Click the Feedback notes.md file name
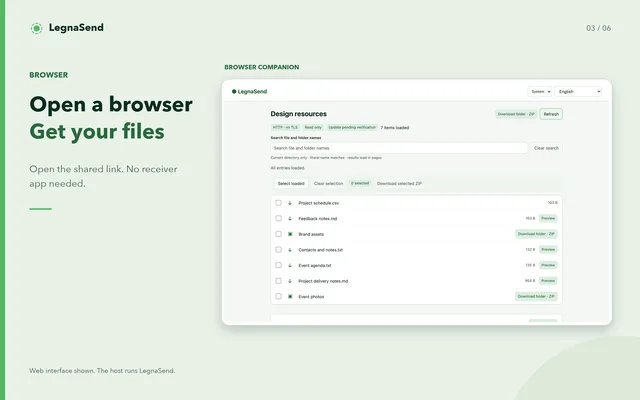 pyautogui.click(x=318, y=219)
